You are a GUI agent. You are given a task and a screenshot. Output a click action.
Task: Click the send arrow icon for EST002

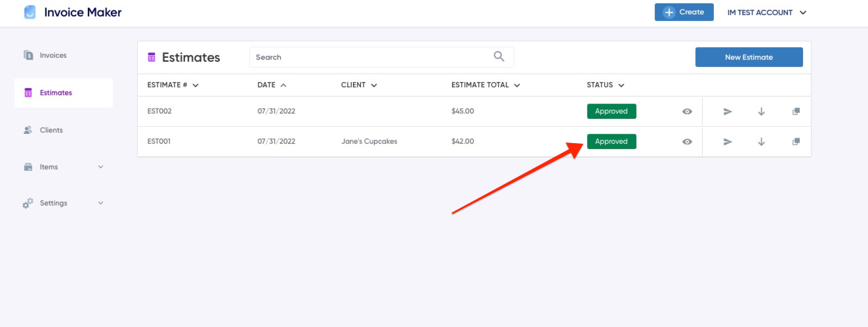[x=728, y=112]
